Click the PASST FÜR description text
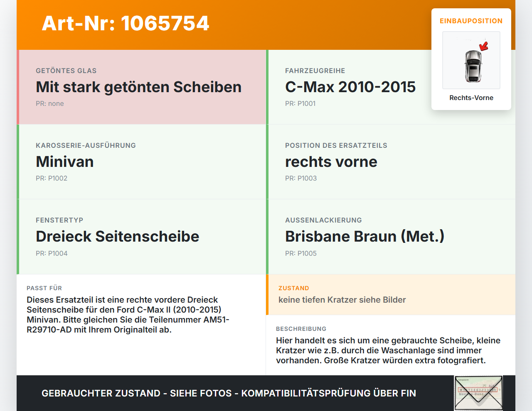This screenshot has height=411, width=532. pyautogui.click(x=129, y=315)
